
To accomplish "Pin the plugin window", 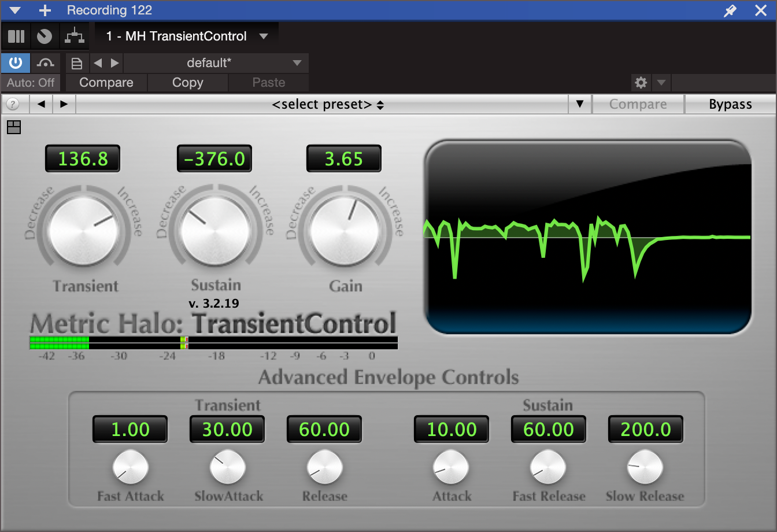I will click(x=731, y=10).
